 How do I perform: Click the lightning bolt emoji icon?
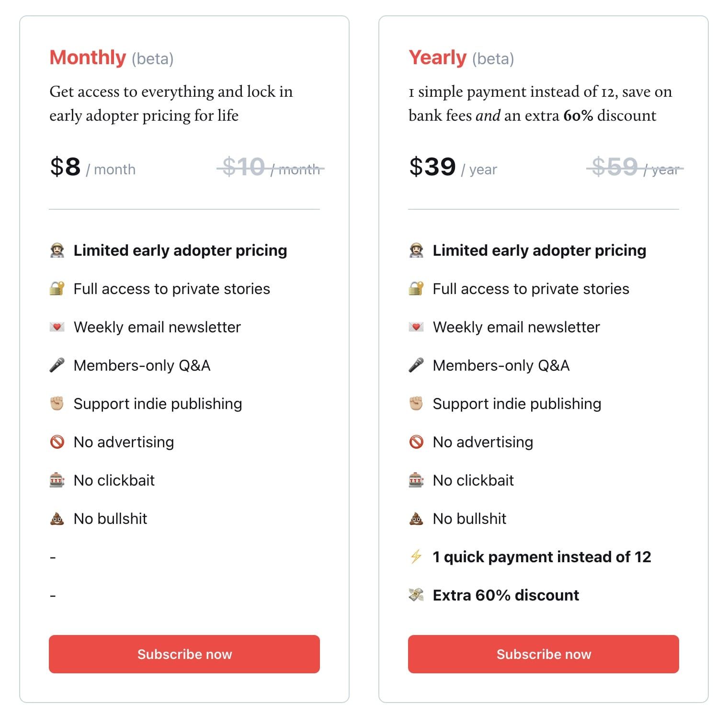point(416,557)
